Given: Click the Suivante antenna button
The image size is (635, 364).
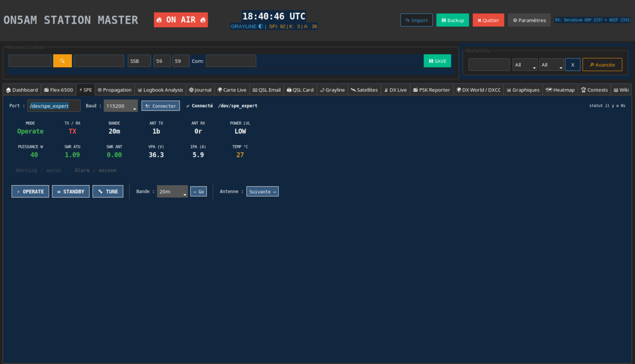Looking at the screenshot, I should coord(262,192).
